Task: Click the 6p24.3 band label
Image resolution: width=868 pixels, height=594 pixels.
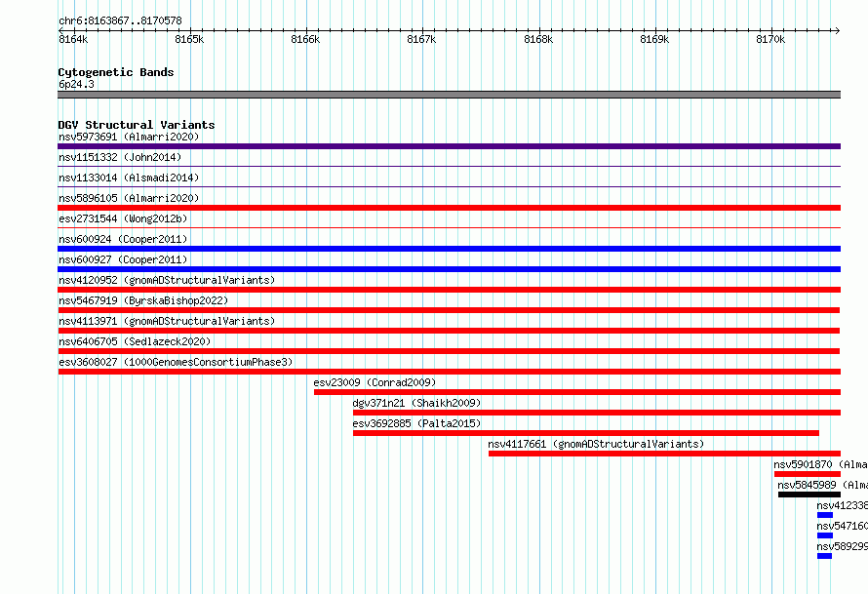Action: 76,84
